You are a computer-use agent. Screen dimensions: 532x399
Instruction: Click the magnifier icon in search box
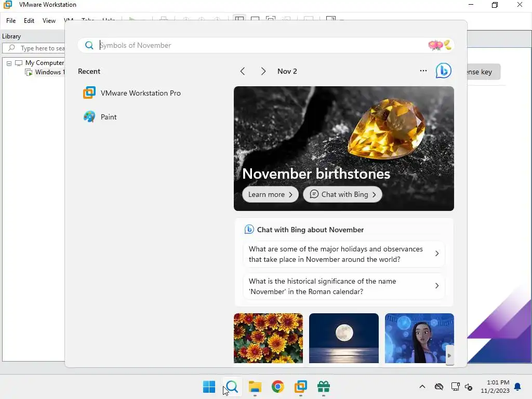[89, 45]
